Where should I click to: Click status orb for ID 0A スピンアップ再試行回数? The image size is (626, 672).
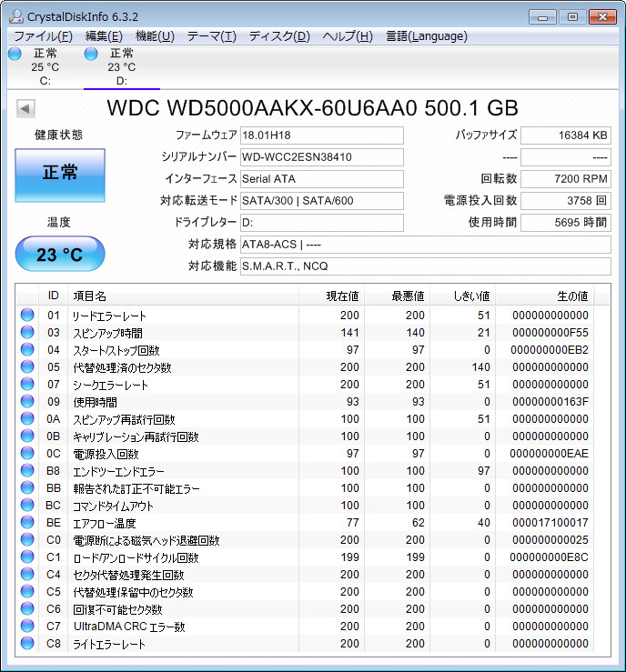(27, 418)
